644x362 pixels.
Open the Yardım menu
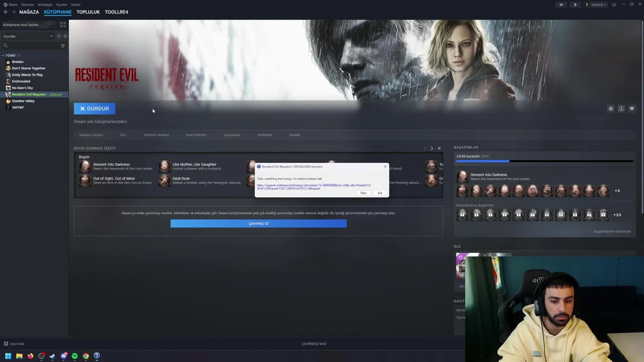tap(75, 5)
